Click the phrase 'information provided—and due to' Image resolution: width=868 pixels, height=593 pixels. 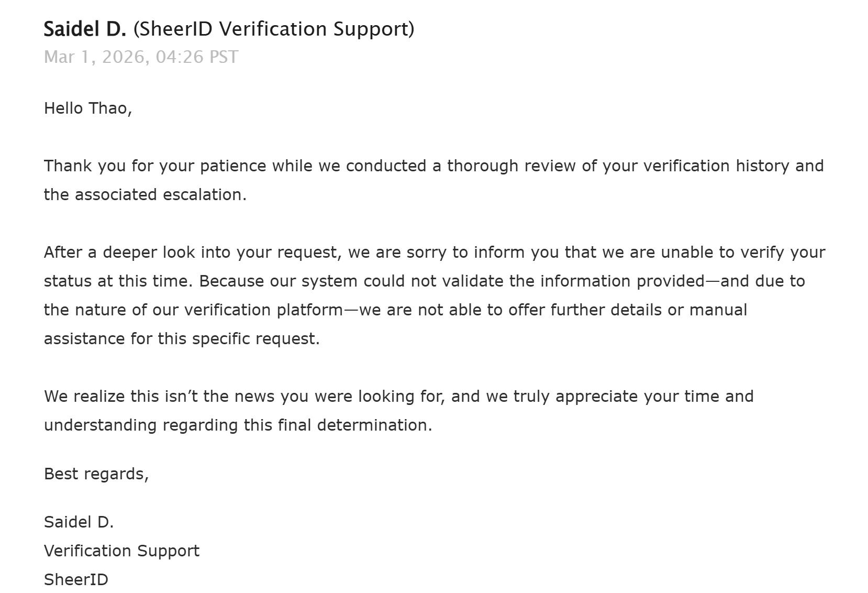click(x=673, y=281)
